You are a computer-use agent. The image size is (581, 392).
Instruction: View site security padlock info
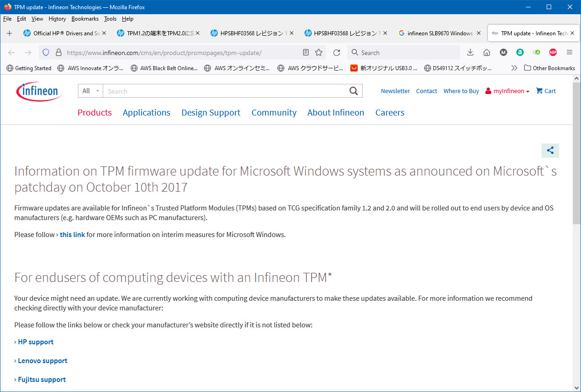coord(58,53)
